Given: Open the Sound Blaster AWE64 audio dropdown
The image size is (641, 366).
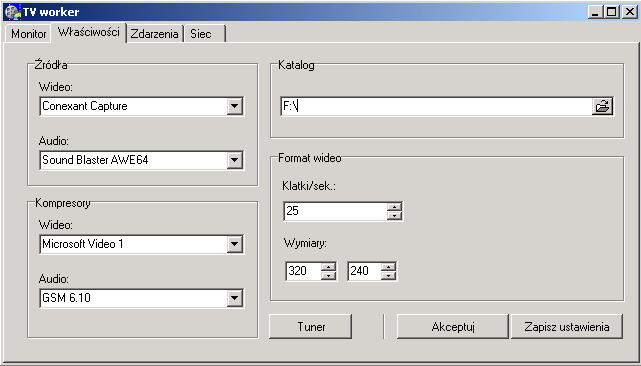Looking at the screenshot, I should point(234,160).
